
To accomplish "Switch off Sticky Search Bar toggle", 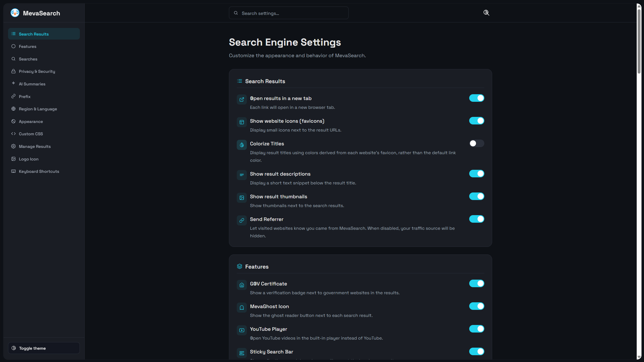I will [x=477, y=351].
